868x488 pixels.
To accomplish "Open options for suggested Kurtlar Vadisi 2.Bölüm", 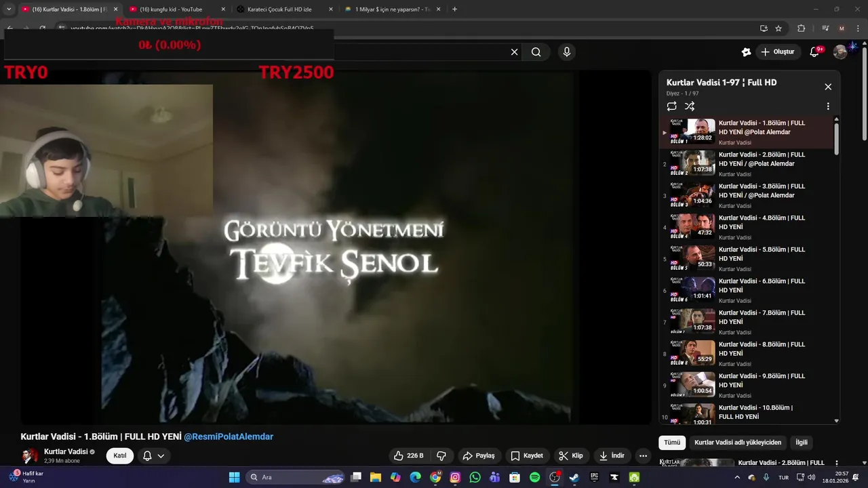I will coord(836,464).
